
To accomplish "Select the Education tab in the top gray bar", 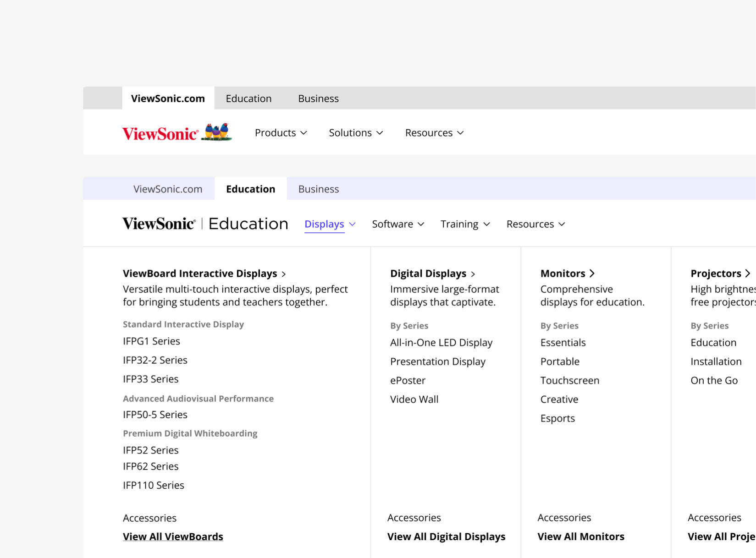I will [x=248, y=98].
